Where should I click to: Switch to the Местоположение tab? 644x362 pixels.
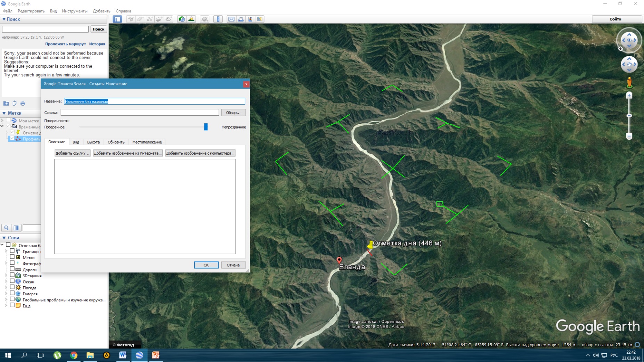click(x=147, y=142)
